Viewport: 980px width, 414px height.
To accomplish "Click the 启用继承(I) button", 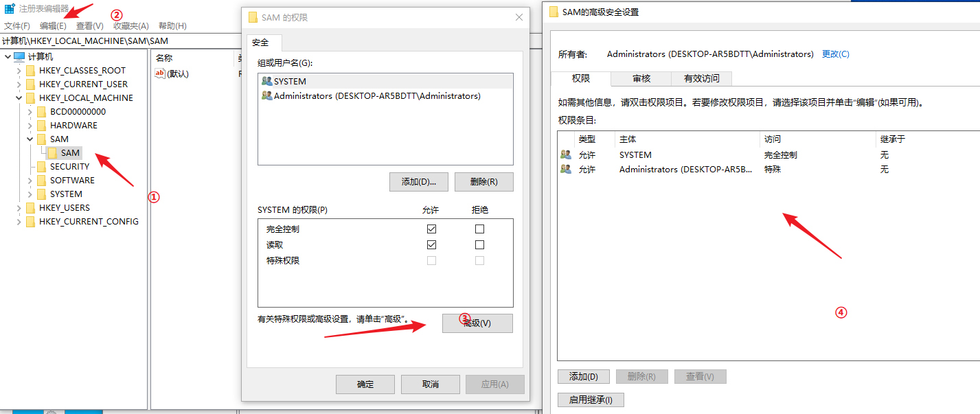I will coord(591,400).
